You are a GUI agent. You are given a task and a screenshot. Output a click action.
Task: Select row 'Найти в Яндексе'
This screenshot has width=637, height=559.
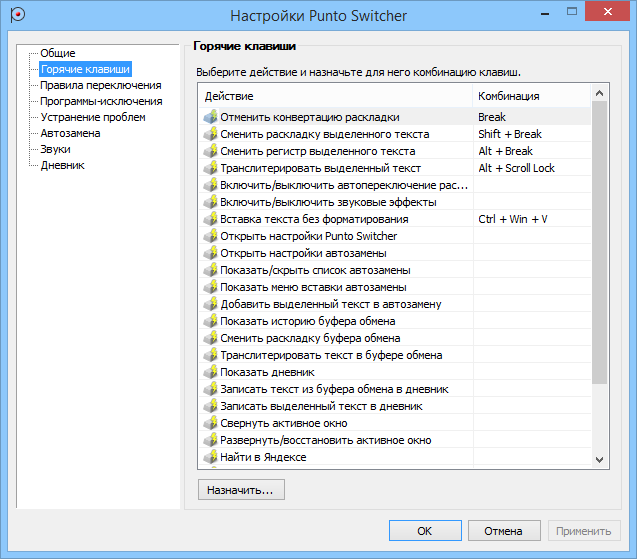(394, 457)
